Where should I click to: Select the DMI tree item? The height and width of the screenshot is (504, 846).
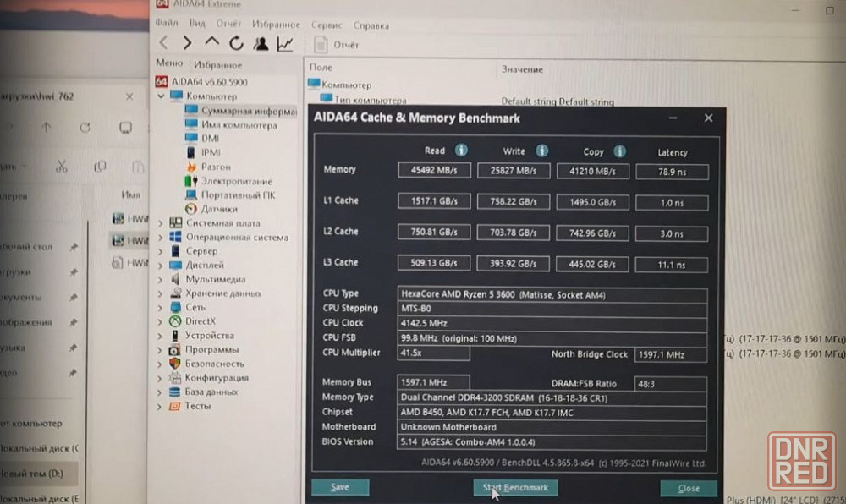point(202,139)
